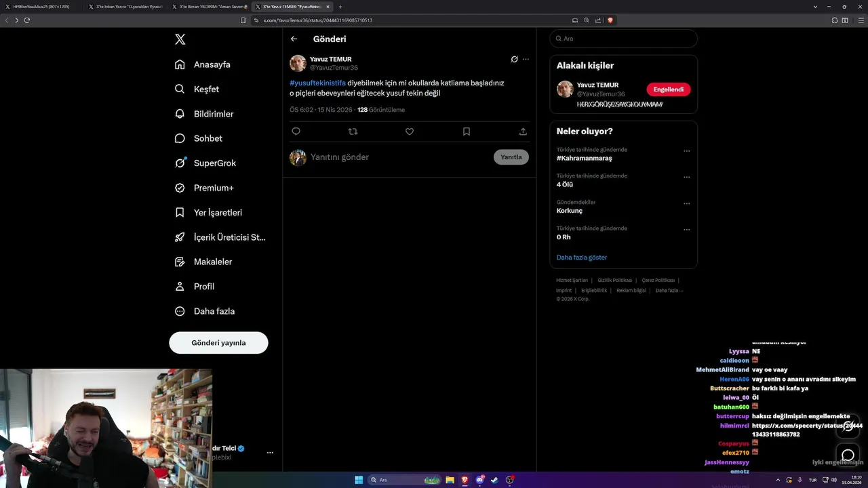Open Anasayfa home icon

coord(180,64)
